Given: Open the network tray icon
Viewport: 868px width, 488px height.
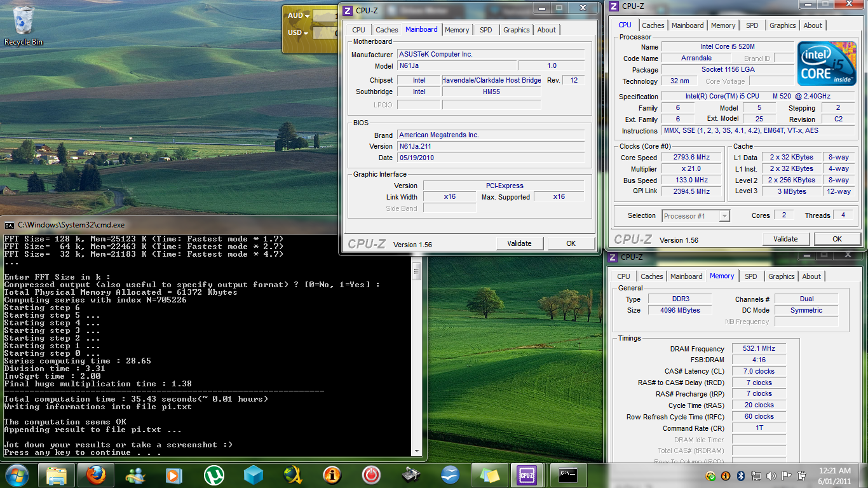Looking at the screenshot, I should tap(756, 476).
